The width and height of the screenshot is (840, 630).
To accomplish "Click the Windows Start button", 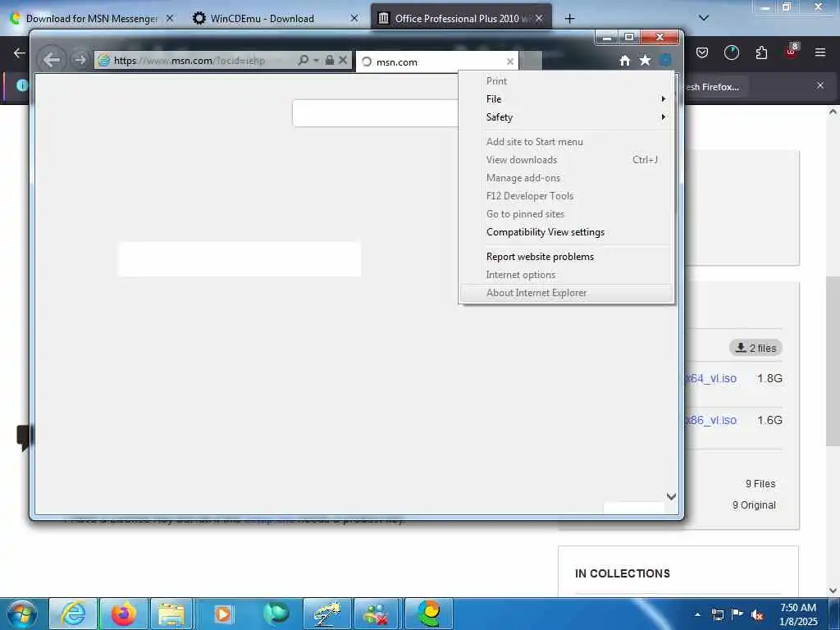I will pos(22,614).
